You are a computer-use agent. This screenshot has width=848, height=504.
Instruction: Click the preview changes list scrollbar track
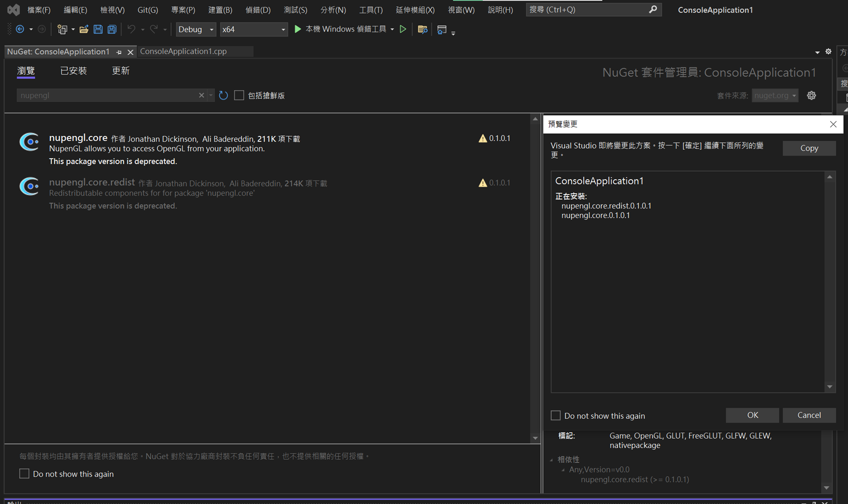click(x=829, y=281)
